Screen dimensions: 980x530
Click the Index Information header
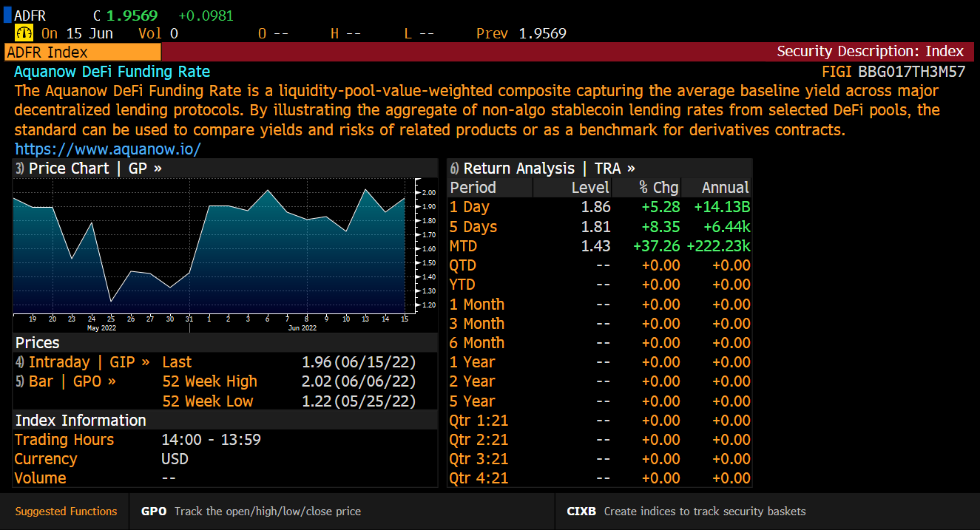[81, 420]
